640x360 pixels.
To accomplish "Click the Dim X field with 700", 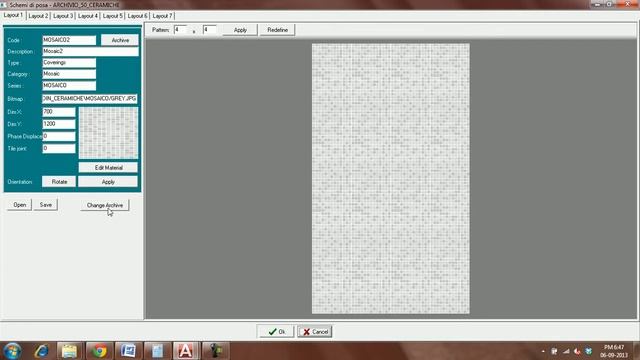I will pos(59,111).
